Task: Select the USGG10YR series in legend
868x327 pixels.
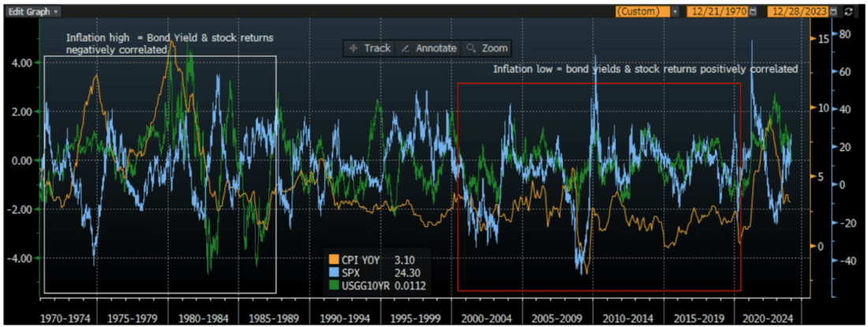Action: click(x=368, y=284)
